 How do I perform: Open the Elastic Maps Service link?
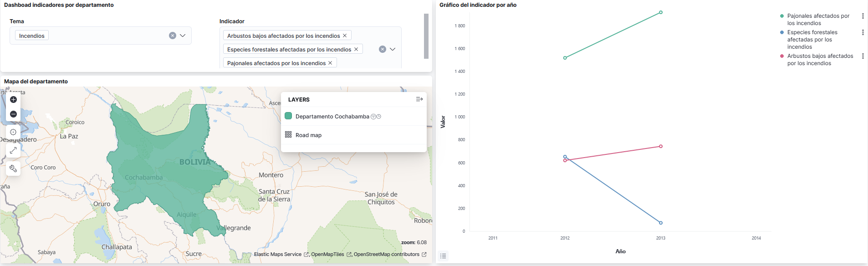[x=277, y=255]
